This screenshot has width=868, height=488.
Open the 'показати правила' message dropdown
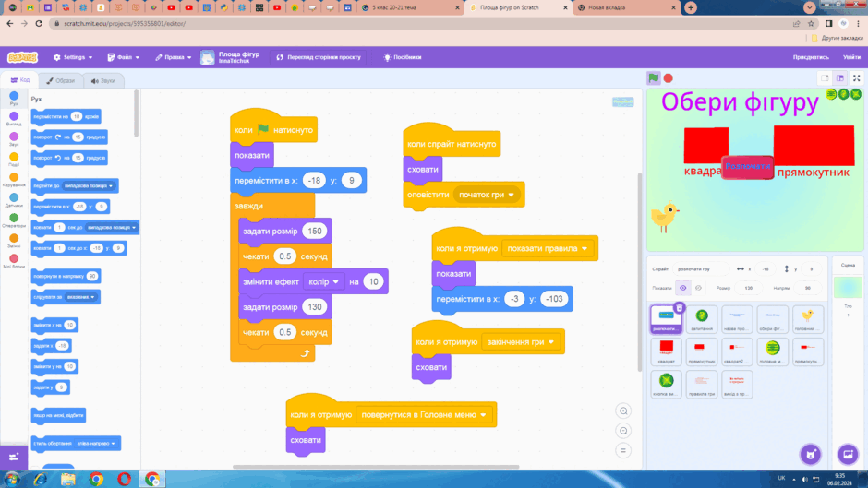pyautogui.click(x=548, y=248)
